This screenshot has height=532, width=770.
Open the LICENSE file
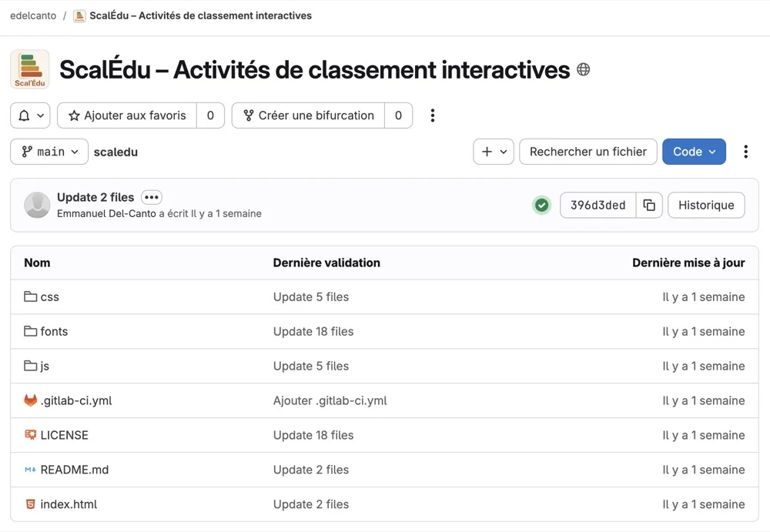[x=65, y=435]
